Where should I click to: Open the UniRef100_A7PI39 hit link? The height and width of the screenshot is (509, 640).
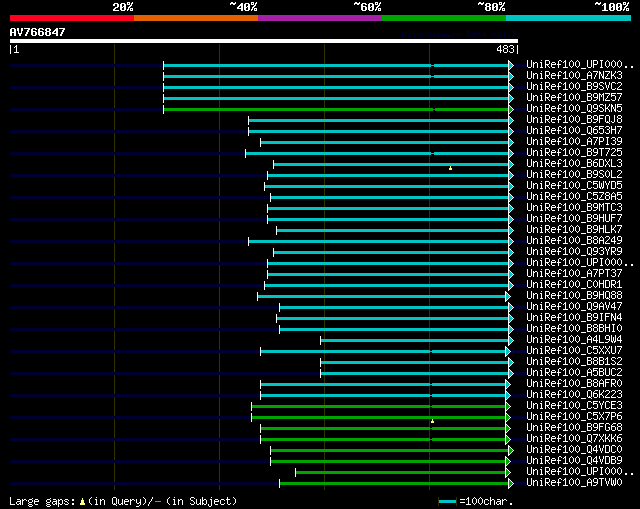(574, 142)
